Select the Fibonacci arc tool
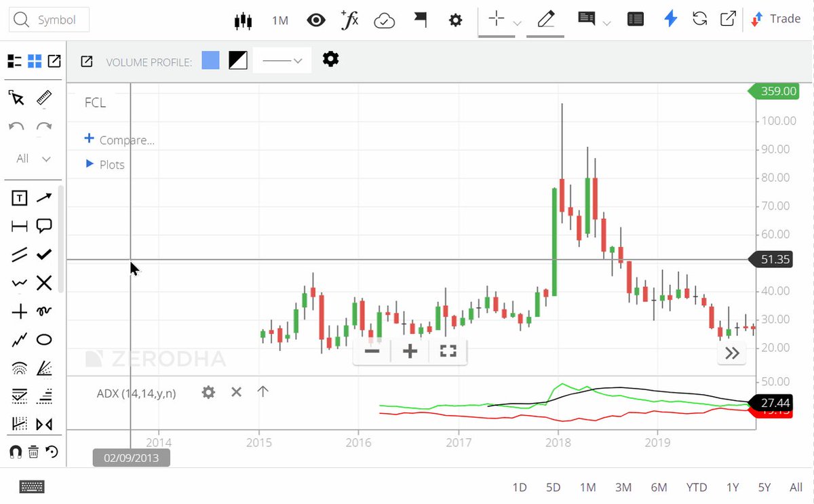The height and width of the screenshot is (504, 814). 20,368
